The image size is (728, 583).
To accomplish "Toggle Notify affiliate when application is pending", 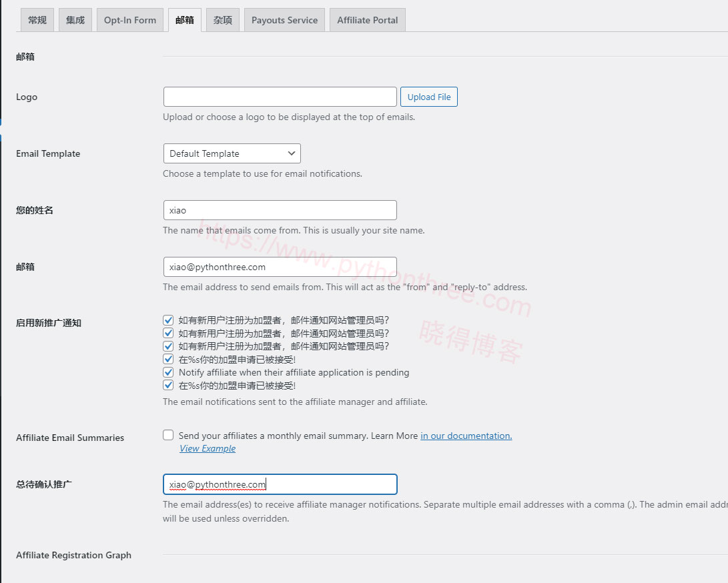I will point(168,372).
